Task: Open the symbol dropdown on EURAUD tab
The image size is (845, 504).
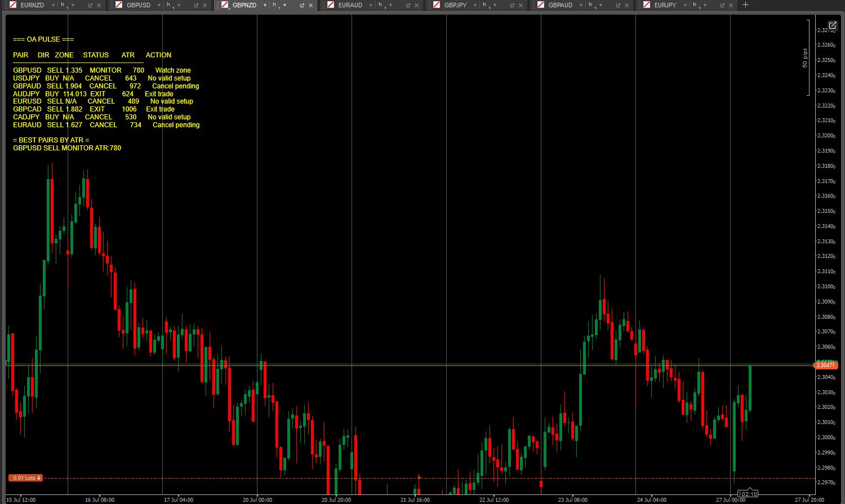Action: (x=371, y=5)
